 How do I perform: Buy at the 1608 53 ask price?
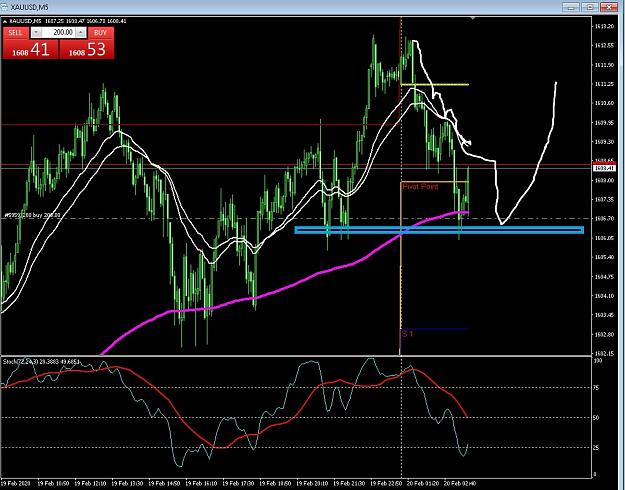click(x=87, y=49)
